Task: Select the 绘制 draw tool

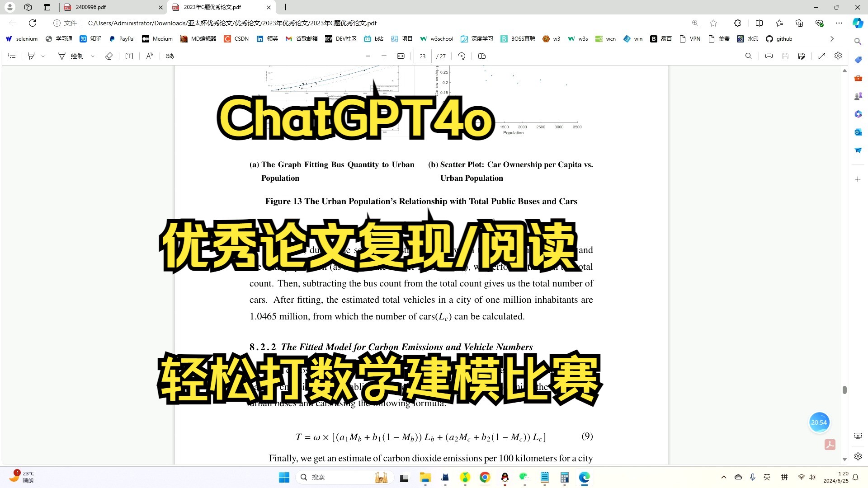Action: pyautogui.click(x=71, y=56)
